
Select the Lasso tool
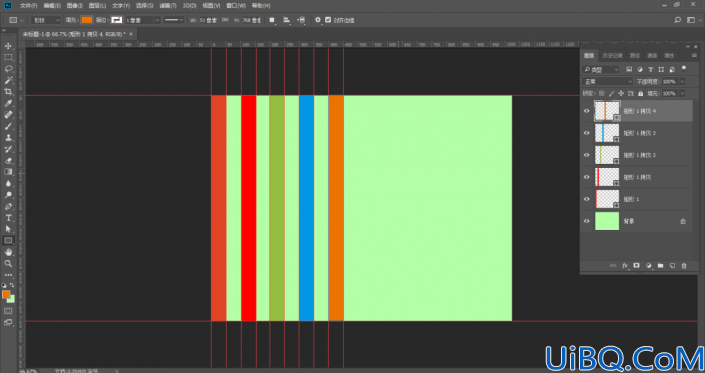pyautogui.click(x=8, y=69)
